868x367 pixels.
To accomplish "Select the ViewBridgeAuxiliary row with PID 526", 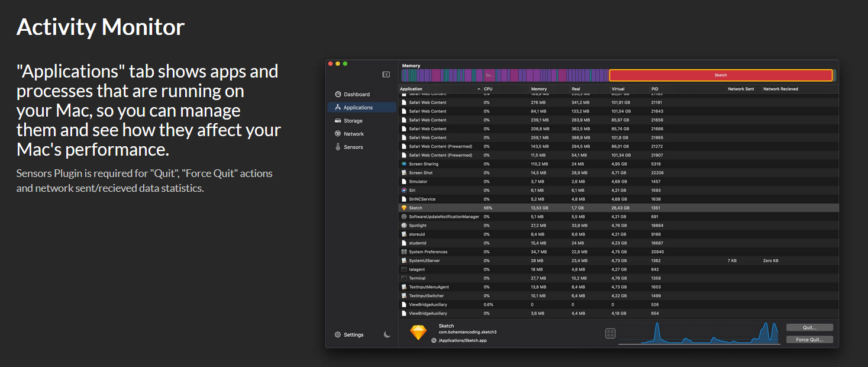I will (618, 304).
